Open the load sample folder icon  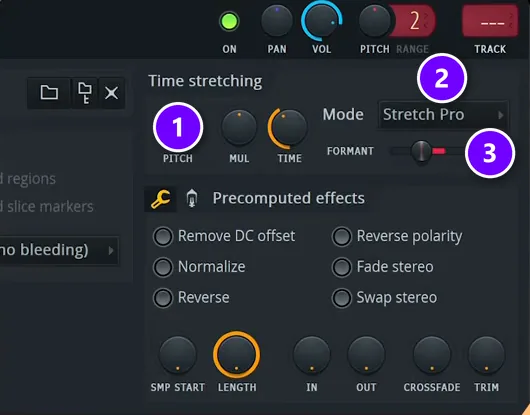pyautogui.click(x=49, y=93)
